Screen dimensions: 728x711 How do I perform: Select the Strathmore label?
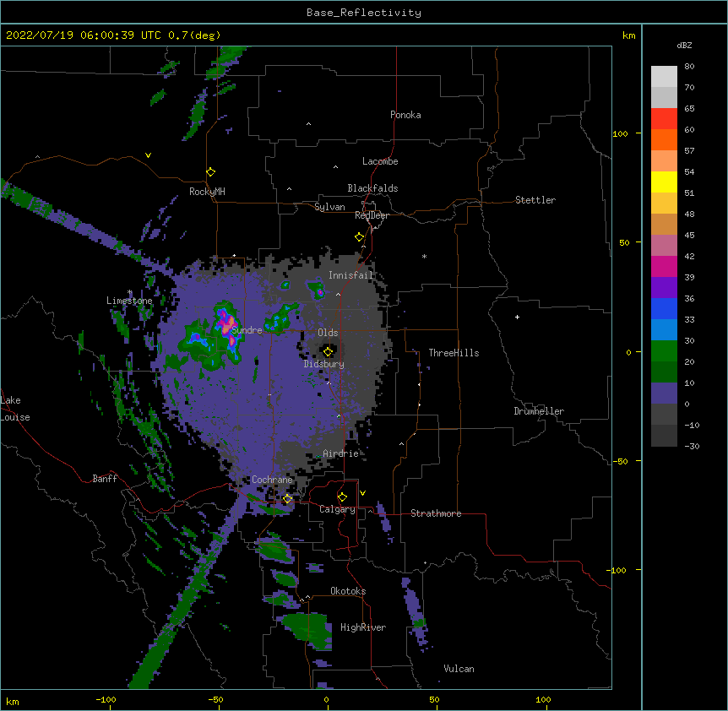coord(436,513)
